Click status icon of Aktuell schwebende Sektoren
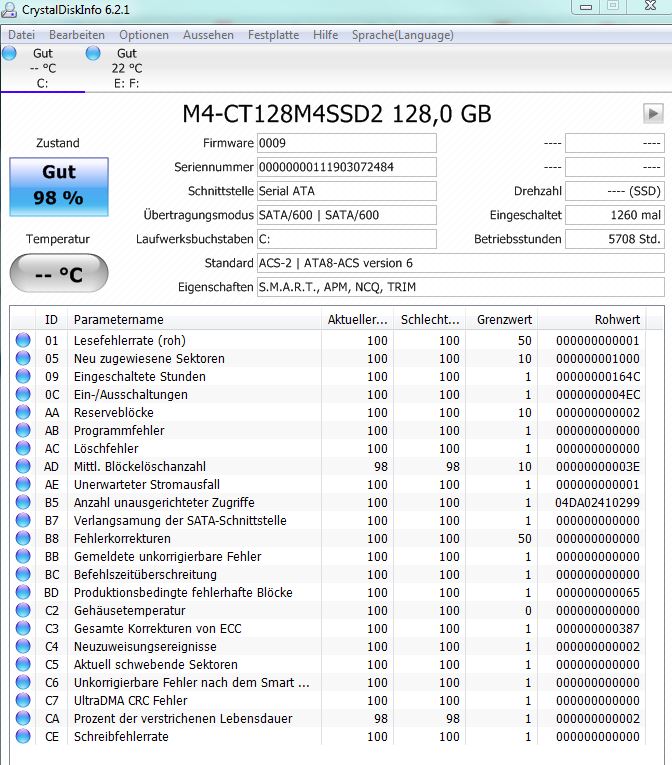672x765 pixels. [x=23, y=664]
